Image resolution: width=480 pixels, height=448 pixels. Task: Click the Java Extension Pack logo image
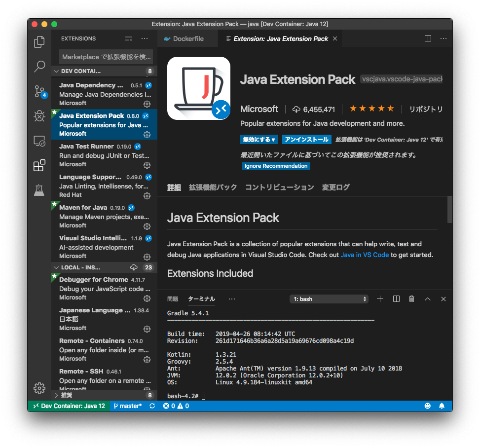(x=199, y=88)
